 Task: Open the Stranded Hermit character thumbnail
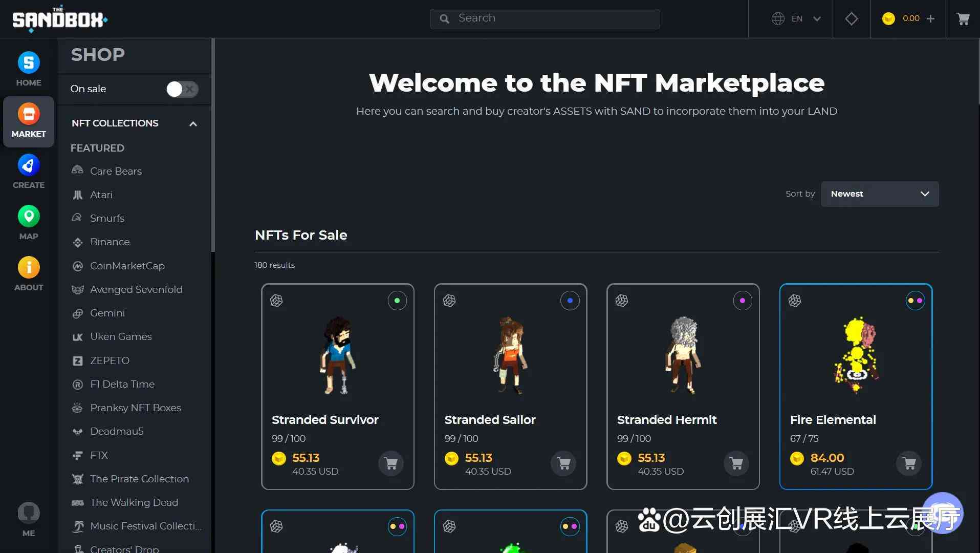[683, 355]
